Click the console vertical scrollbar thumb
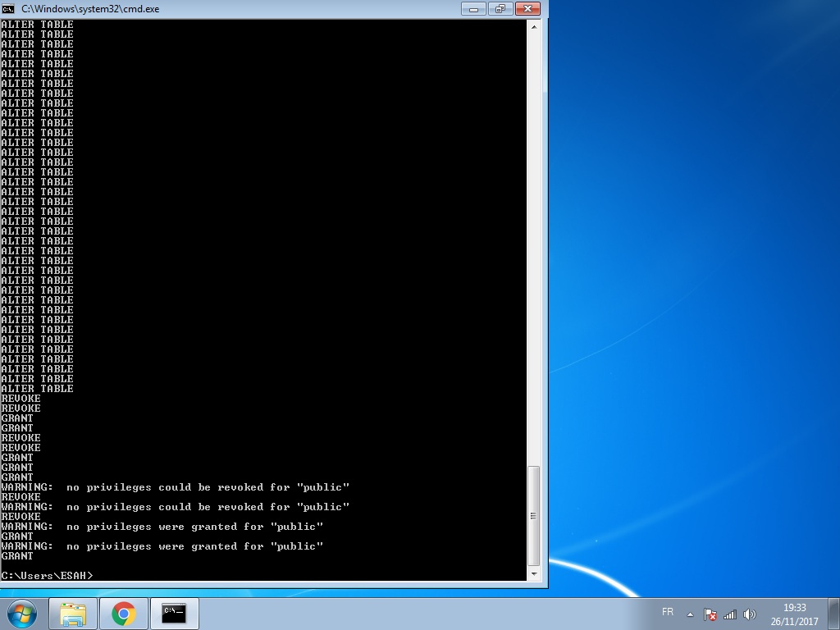This screenshot has height=630, width=840. pyautogui.click(x=534, y=515)
